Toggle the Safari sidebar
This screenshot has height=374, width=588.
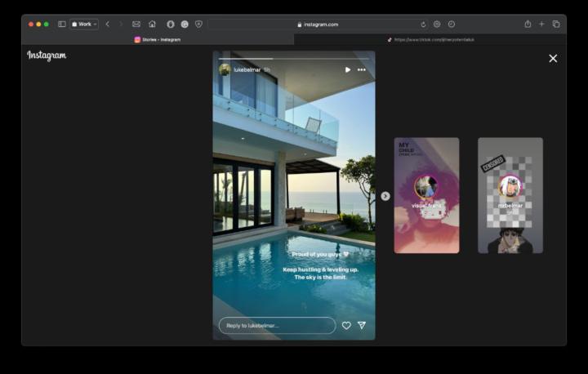point(62,24)
